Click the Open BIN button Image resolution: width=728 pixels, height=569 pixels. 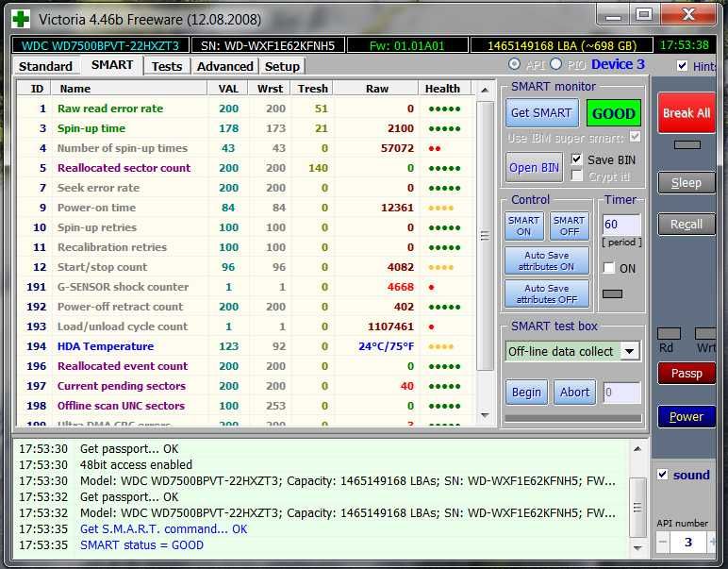(534, 167)
